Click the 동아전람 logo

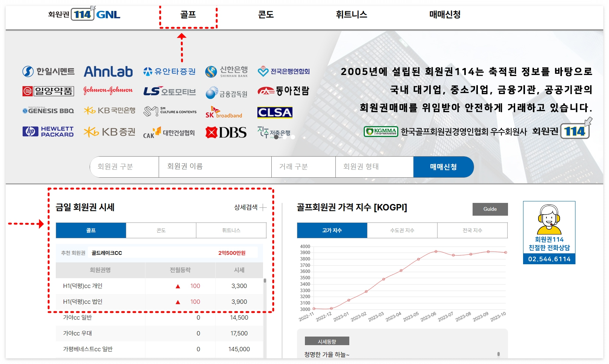point(283,91)
